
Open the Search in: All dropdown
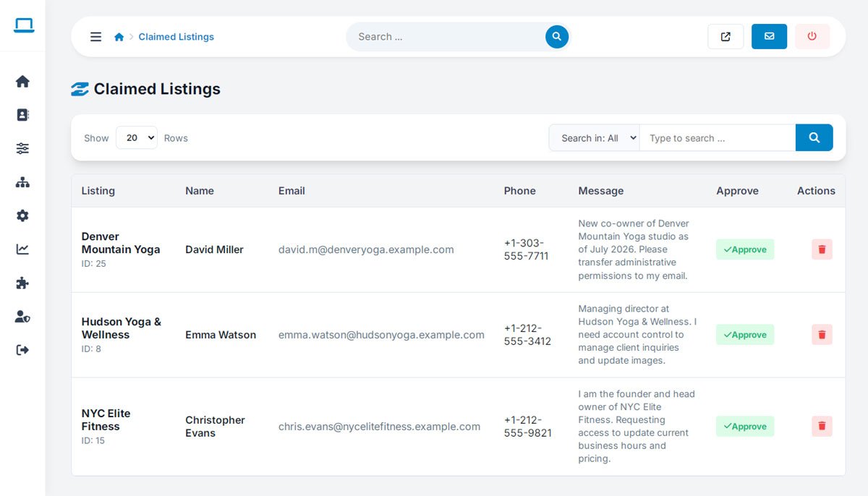point(594,137)
